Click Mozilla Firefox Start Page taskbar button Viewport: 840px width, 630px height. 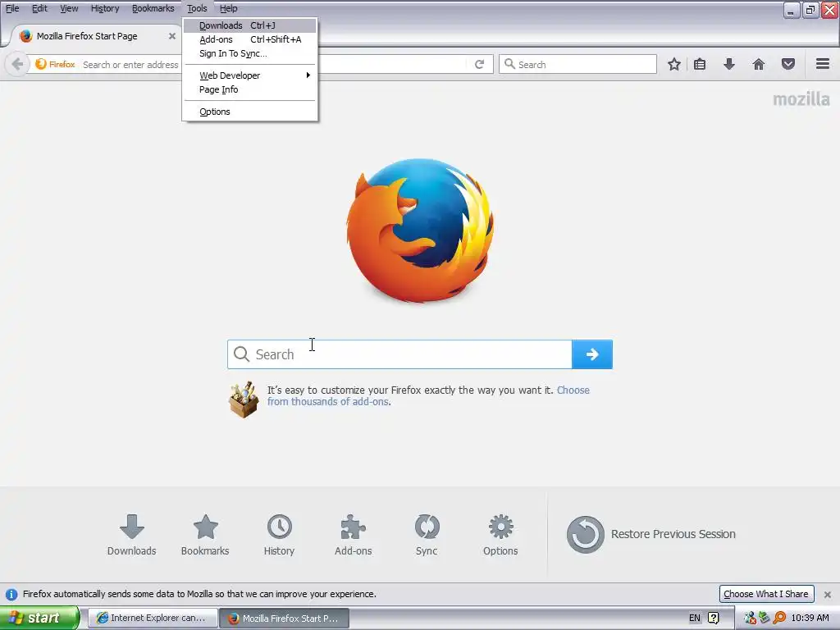click(285, 618)
